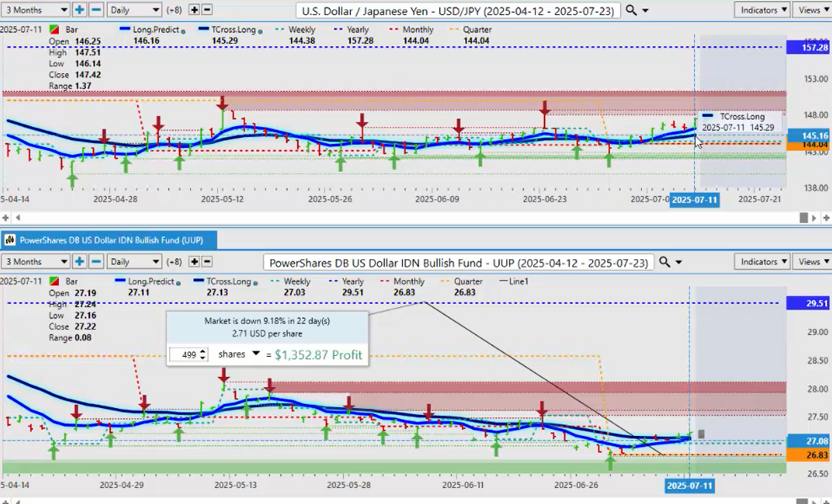
Task: Click the chart icon on PowerShares UUP tab
Action: (x=10, y=240)
